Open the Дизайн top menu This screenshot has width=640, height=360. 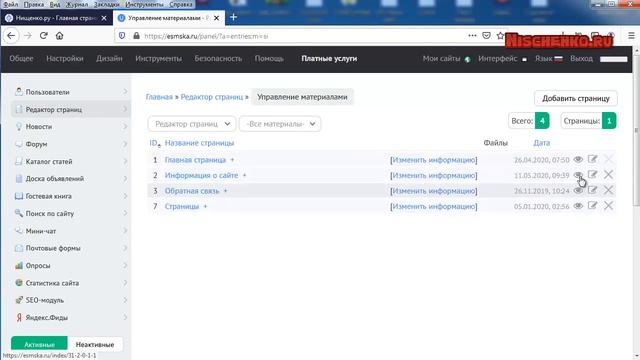point(109,59)
